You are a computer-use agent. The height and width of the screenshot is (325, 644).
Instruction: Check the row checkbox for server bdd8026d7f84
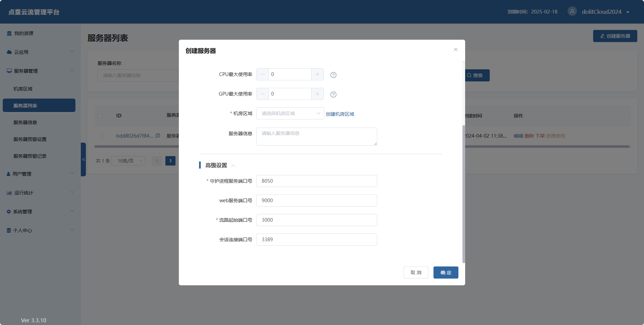point(101,136)
